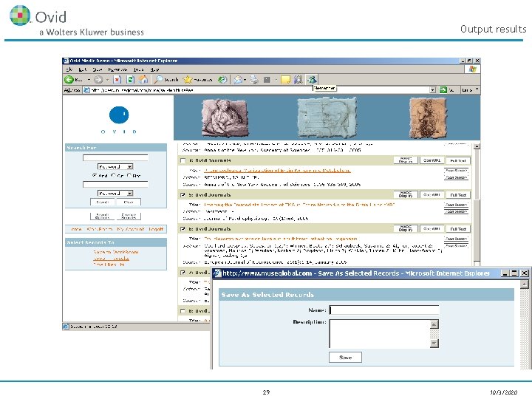Click results list scrollbar up arrow
The width and height of the screenshot is (532, 399).
click(477, 146)
